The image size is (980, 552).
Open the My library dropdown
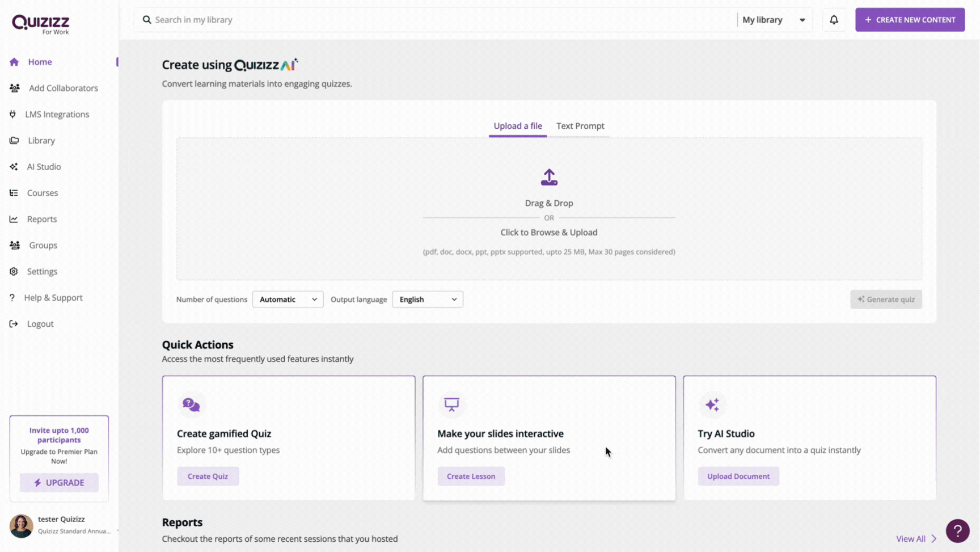(774, 20)
